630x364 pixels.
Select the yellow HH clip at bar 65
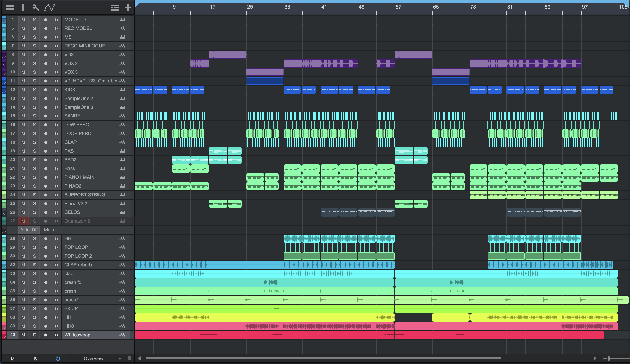click(451, 317)
